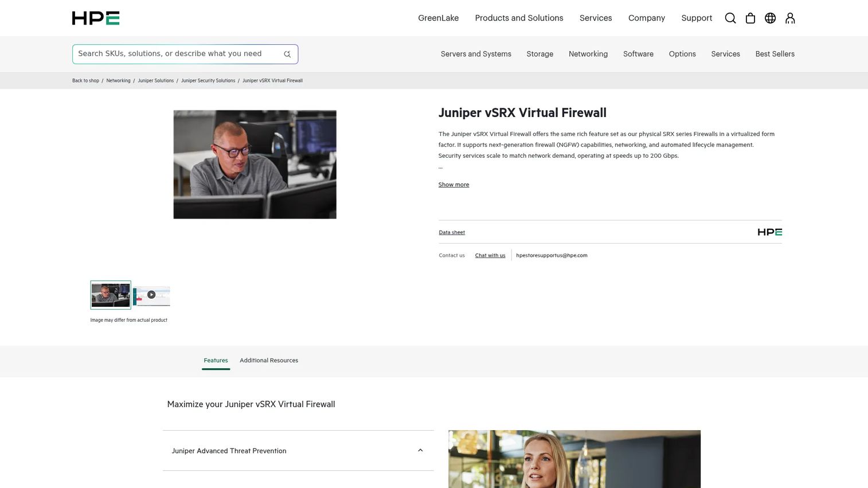Click the HPE brand logo beside Data sheet

coord(769,232)
